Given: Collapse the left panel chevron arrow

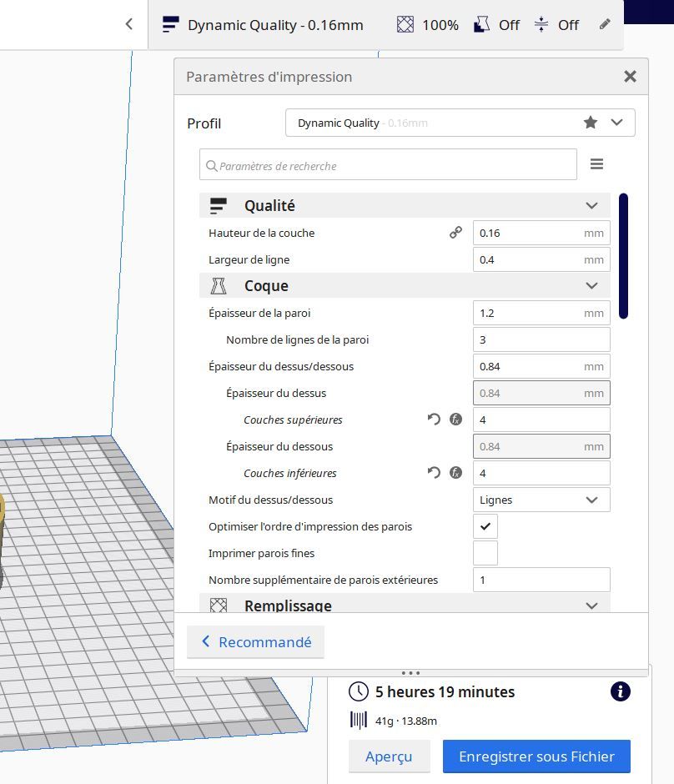Looking at the screenshot, I should [x=129, y=24].
